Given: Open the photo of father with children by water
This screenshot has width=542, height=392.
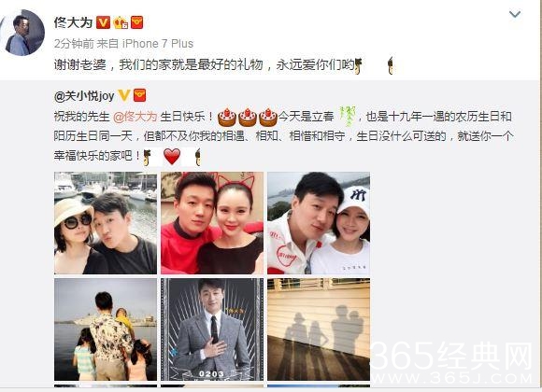Looking at the screenshot, I should tap(106, 329).
